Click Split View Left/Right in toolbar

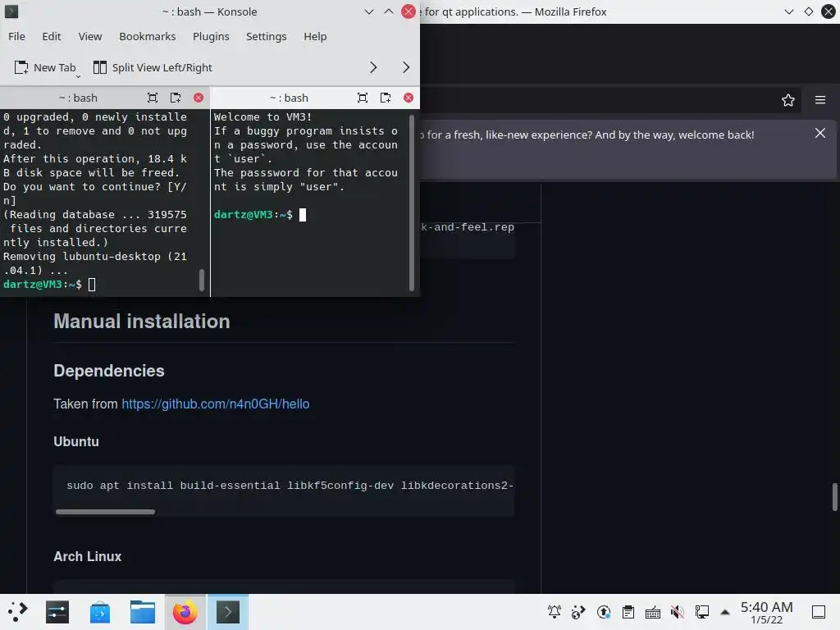(x=153, y=67)
